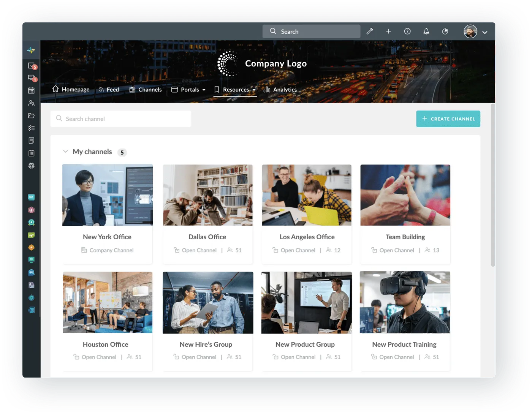Click the Houston Office thumbnail image
The image size is (532, 414).
(x=108, y=302)
